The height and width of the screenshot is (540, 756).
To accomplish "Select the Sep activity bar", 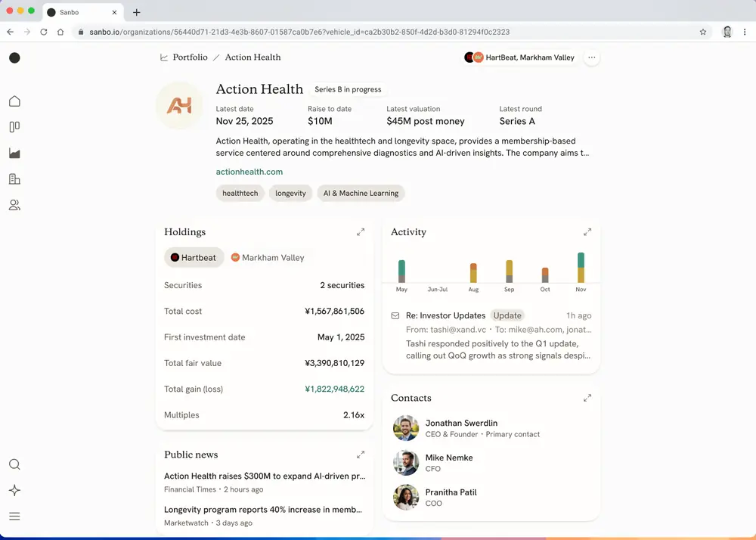I will click(x=509, y=272).
